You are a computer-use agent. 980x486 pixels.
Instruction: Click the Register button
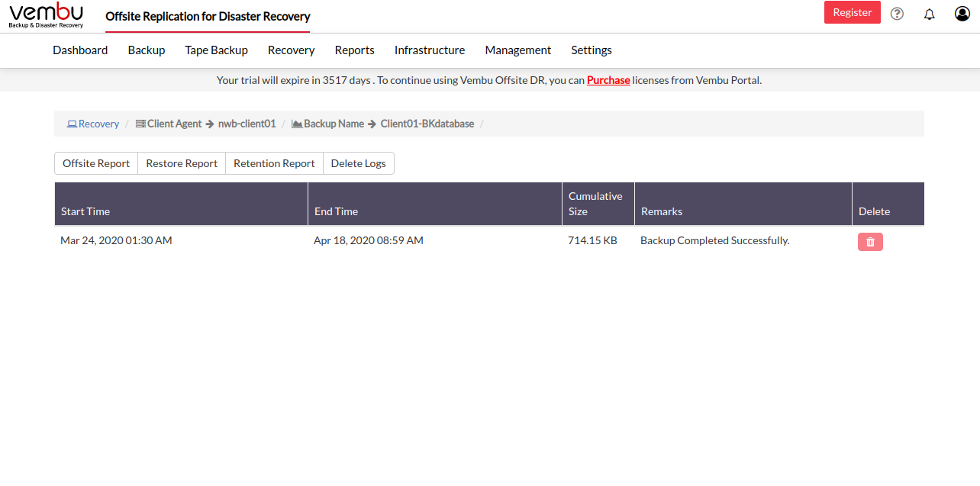853,12
